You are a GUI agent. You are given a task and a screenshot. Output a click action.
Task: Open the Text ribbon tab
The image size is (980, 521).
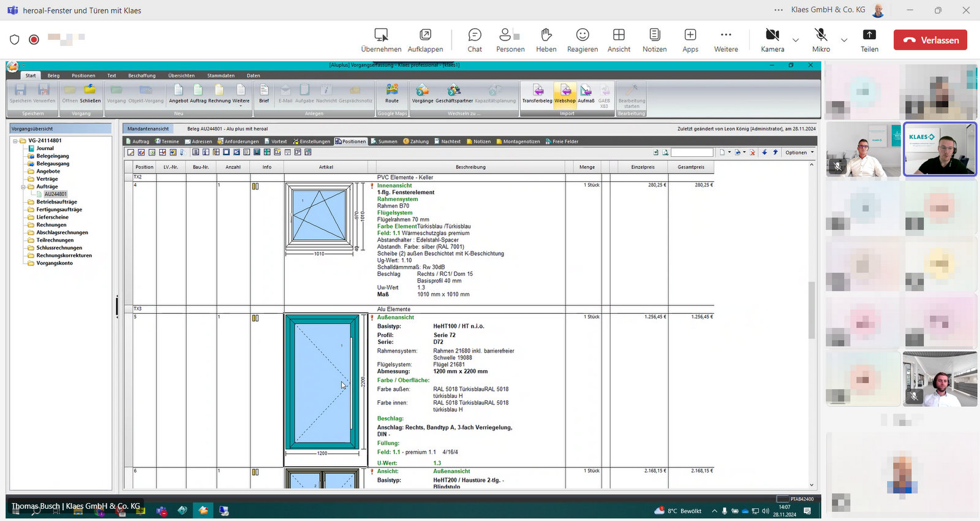click(111, 75)
